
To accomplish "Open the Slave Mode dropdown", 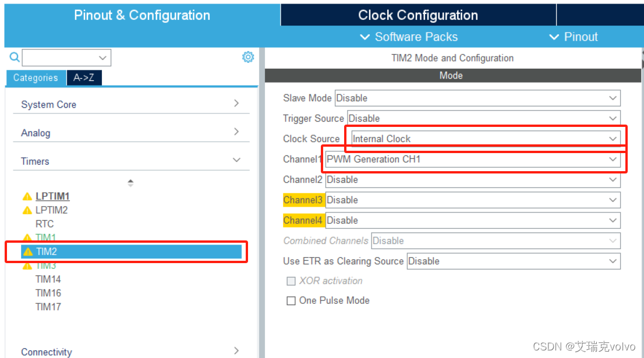I will coord(477,98).
